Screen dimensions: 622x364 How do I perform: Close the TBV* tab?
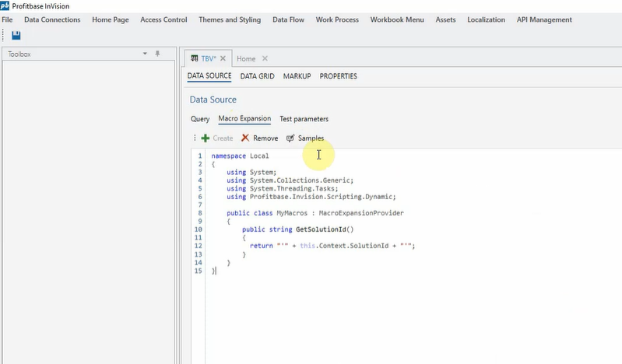click(223, 58)
